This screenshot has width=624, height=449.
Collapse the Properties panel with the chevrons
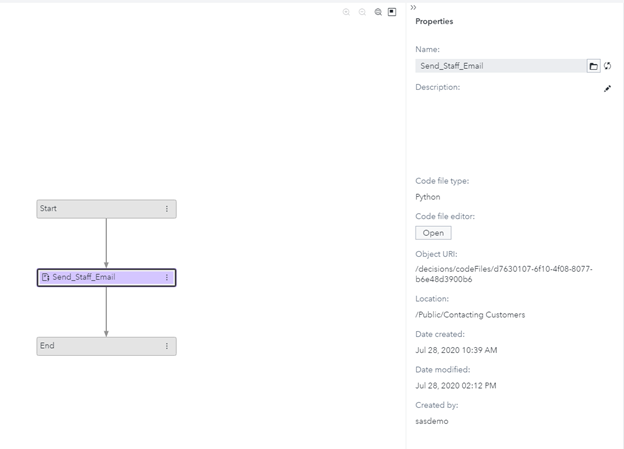click(x=413, y=7)
